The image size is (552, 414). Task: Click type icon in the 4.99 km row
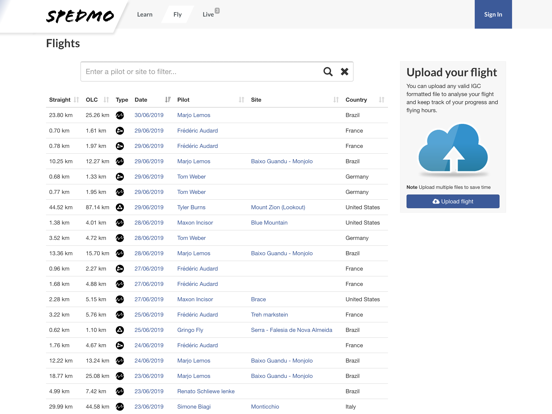pos(120,391)
